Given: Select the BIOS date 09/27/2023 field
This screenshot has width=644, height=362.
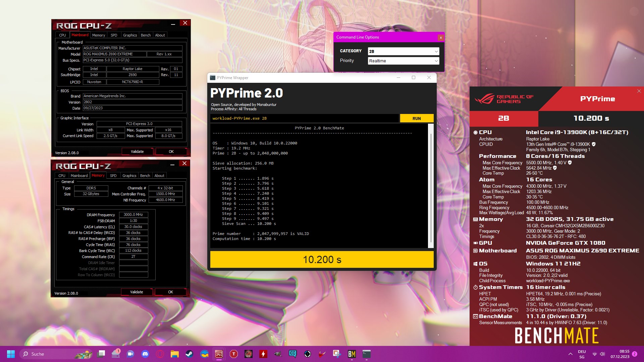Looking at the screenshot, I should click(132, 108).
